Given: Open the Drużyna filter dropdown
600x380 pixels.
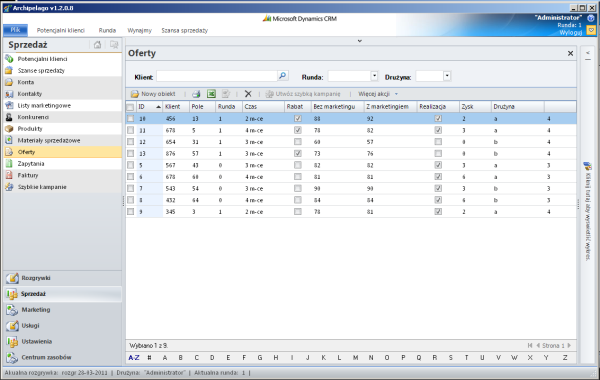Looking at the screenshot, I should [x=447, y=76].
